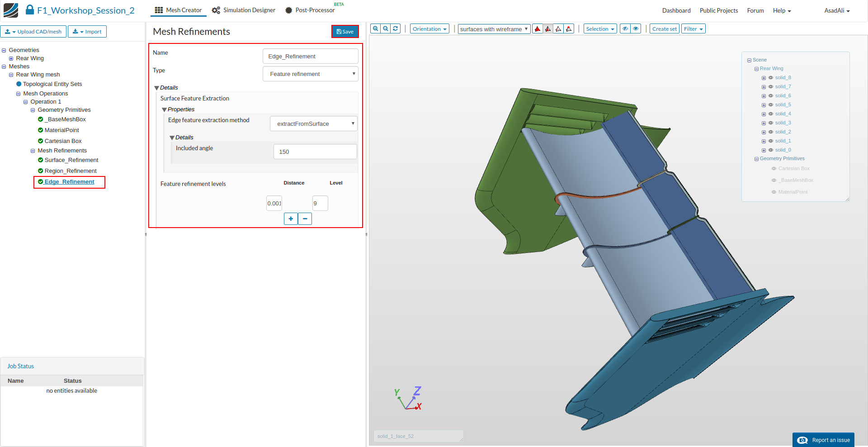Click the XYZ orientation axes triad
This screenshot has width=868, height=447.
coord(408,399)
